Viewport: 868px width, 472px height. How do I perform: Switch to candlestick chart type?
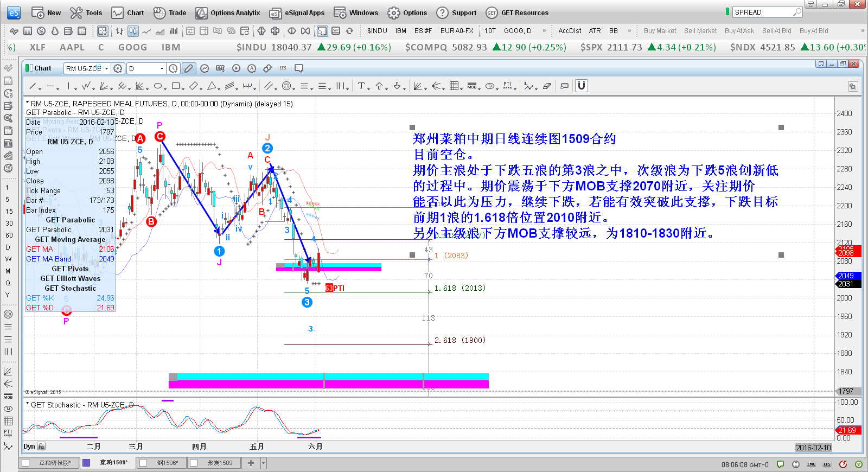coord(133,31)
